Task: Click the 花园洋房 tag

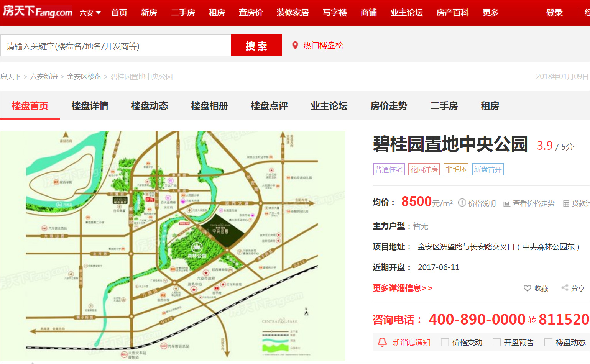Action: 424,169
